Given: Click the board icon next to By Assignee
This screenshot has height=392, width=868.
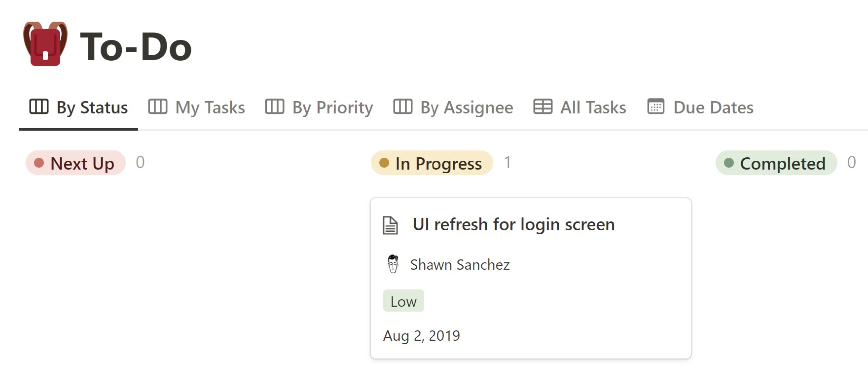Looking at the screenshot, I should point(402,107).
